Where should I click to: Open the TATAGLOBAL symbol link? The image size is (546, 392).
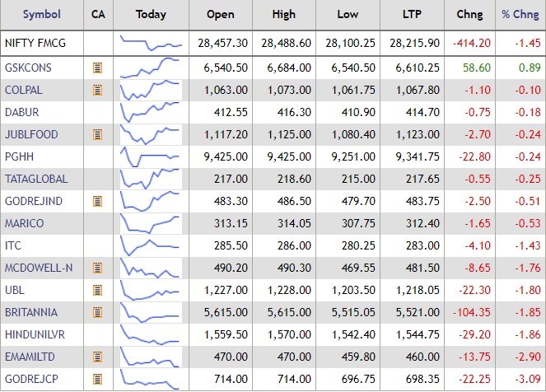tap(36, 179)
